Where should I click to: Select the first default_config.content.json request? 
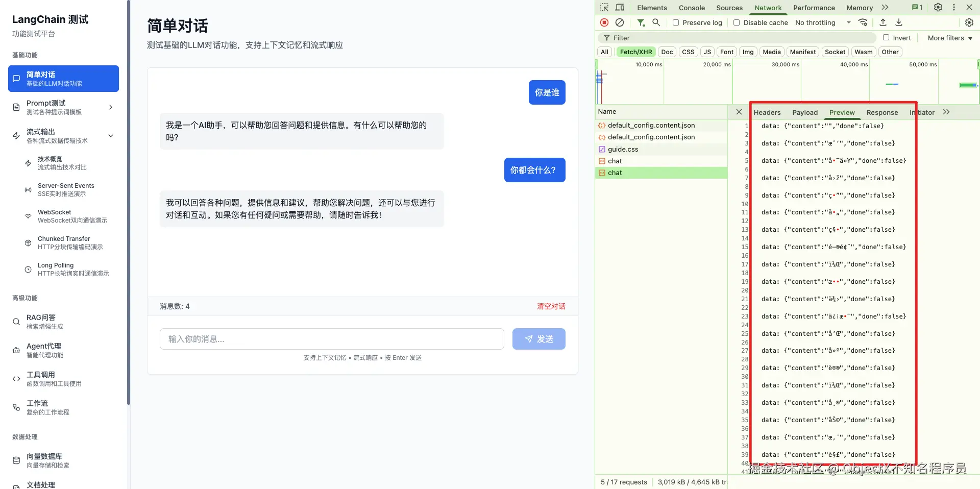click(661, 125)
